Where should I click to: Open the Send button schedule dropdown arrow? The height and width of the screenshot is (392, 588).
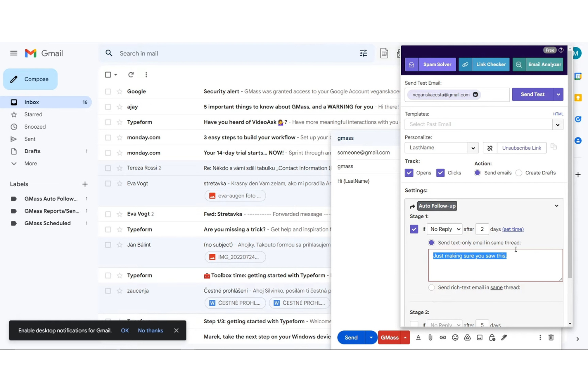pyautogui.click(x=371, y=338)
